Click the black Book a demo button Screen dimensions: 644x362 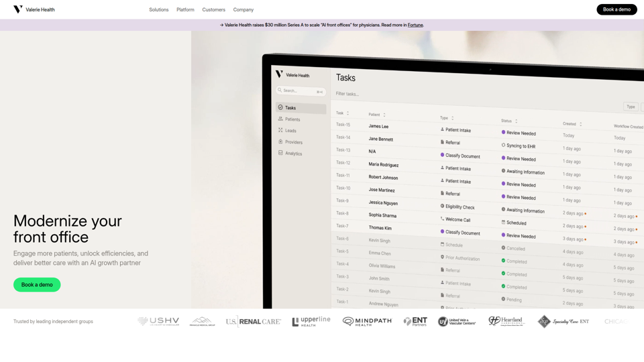616,9
